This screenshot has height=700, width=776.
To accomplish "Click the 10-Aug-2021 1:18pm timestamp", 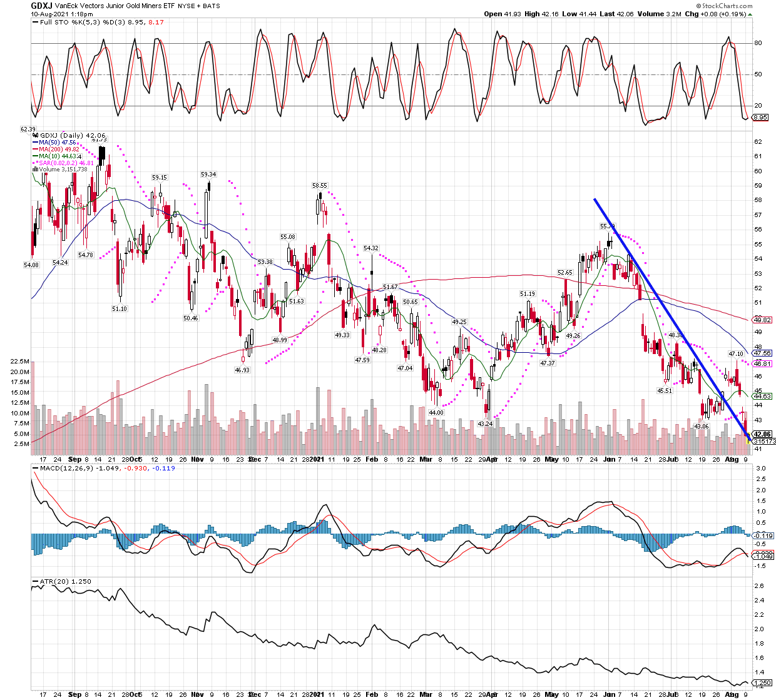I will (62, 14).
